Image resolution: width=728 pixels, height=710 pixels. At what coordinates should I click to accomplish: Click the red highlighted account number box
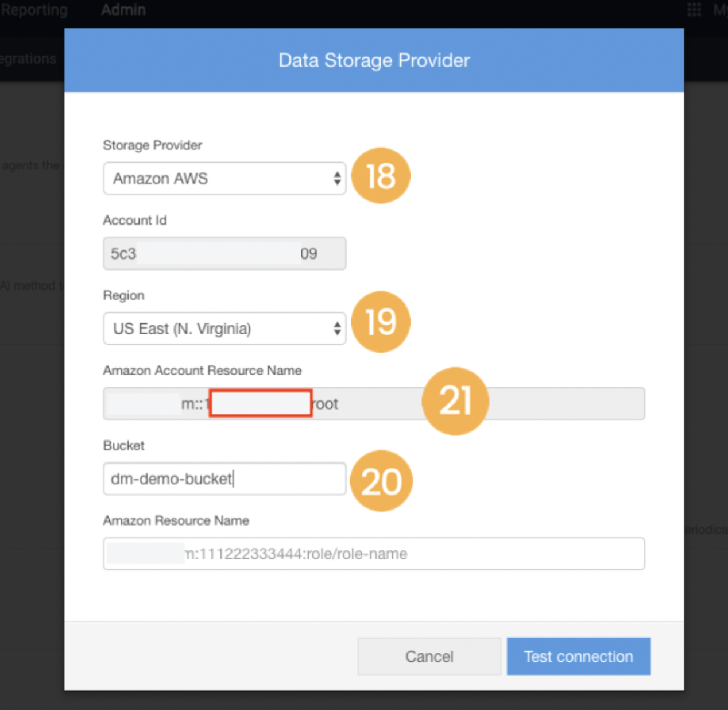(x=261, y=403)
